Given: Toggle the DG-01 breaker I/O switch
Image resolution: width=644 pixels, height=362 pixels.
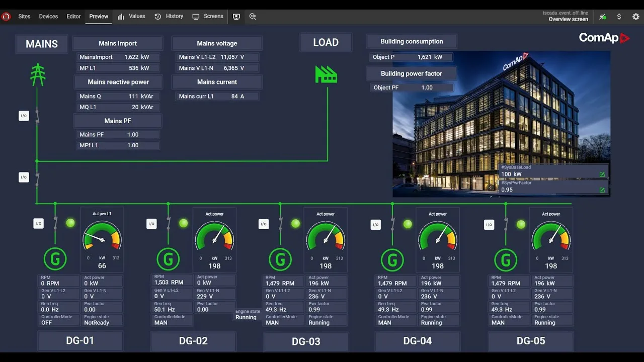Looking at the screenshot, I should coord(38,223).
